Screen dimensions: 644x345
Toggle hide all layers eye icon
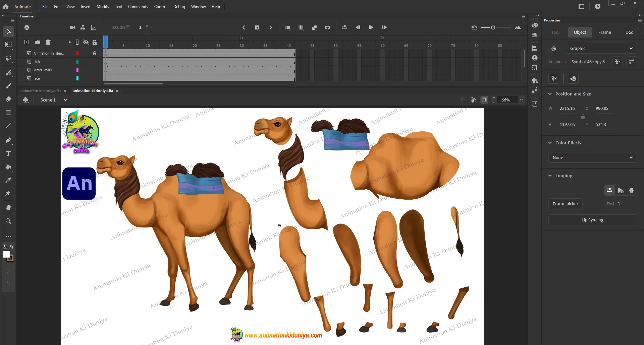click(86, 42)
